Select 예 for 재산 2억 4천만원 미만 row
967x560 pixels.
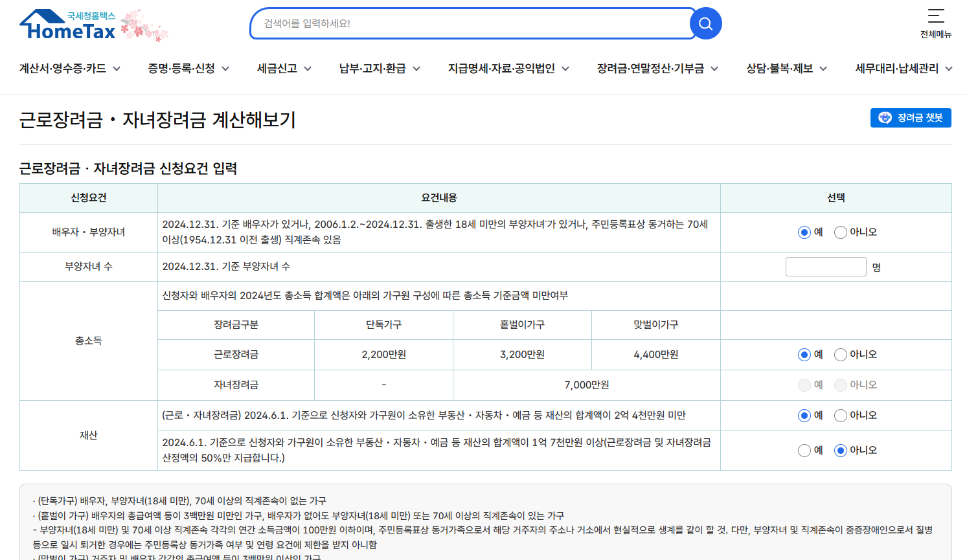[804, 416]
